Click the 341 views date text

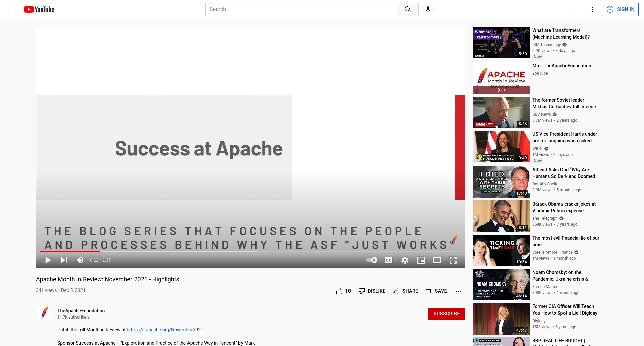(60, 290)
